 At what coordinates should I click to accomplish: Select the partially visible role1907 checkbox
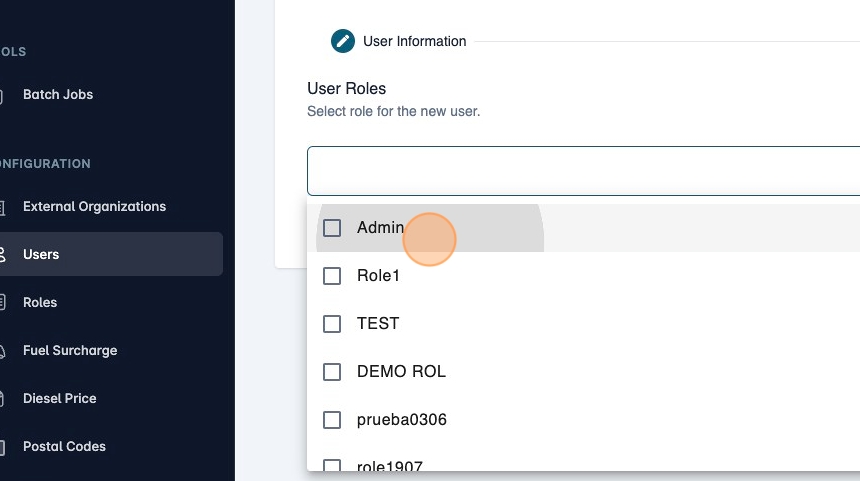[332, 465]
